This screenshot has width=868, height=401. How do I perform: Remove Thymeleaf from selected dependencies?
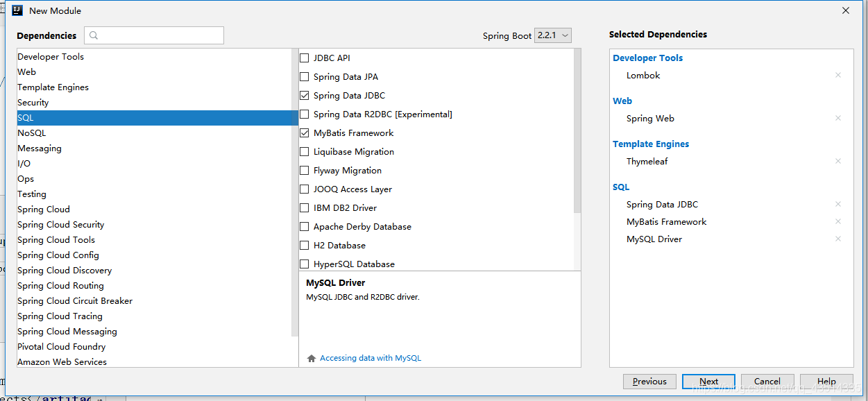click(x=838, y=161)
